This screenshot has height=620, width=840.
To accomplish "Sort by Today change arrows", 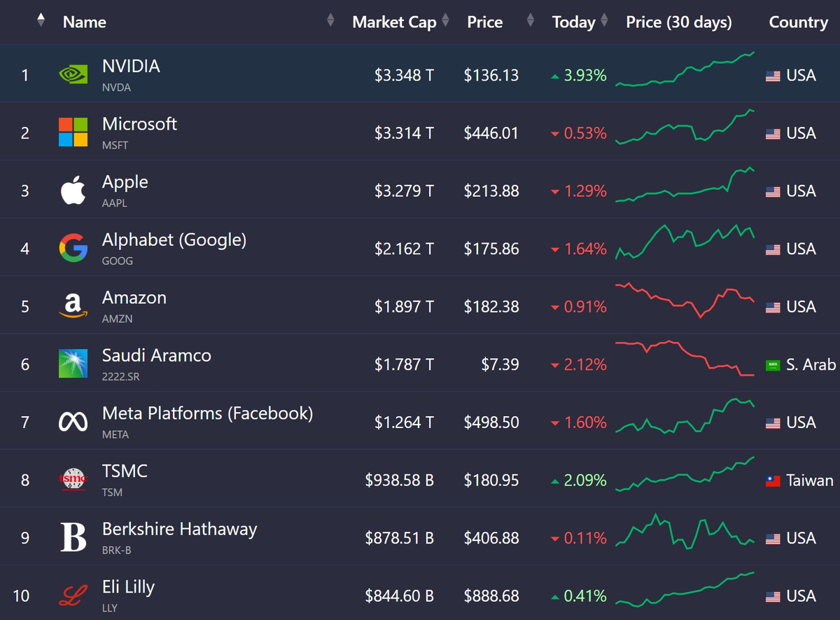I will tap(605, 21).
